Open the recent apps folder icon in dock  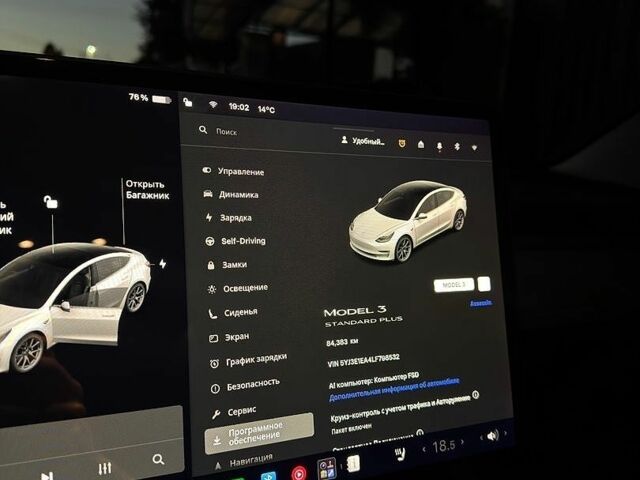pyautogui.click(x=327, y=468)
